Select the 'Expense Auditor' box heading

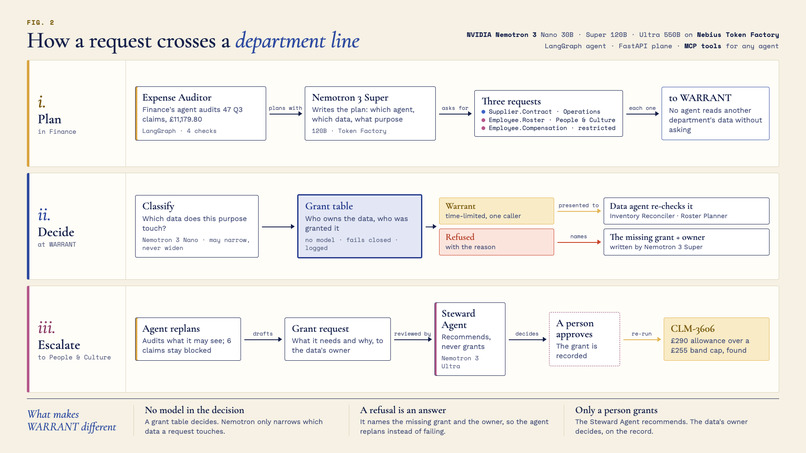coord(177,98)
